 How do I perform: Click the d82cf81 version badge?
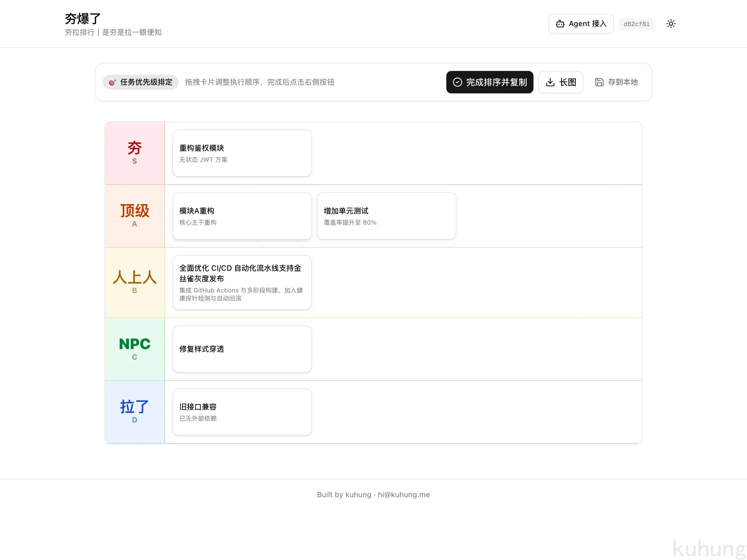tap(636, 24)
